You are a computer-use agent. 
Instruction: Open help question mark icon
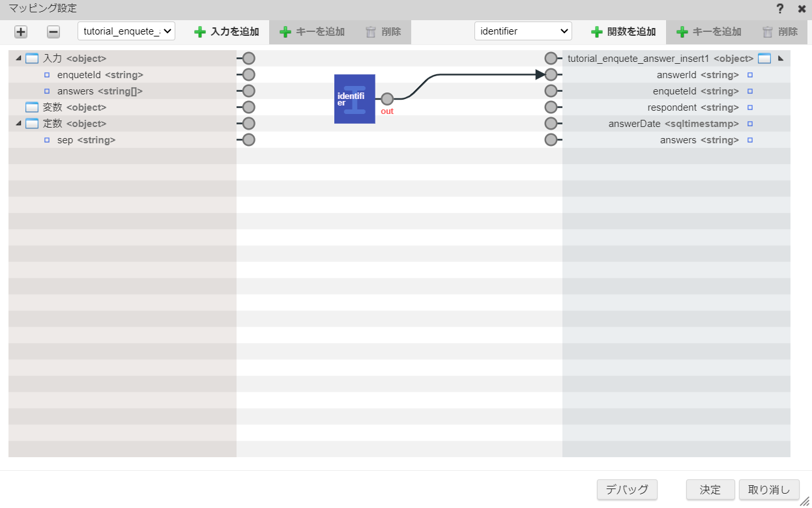779,8
